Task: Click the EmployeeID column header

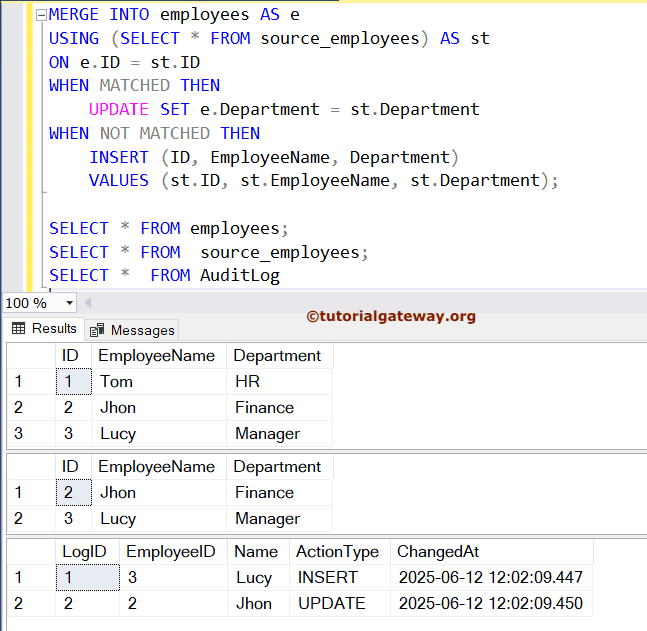Action: [173, 552]
